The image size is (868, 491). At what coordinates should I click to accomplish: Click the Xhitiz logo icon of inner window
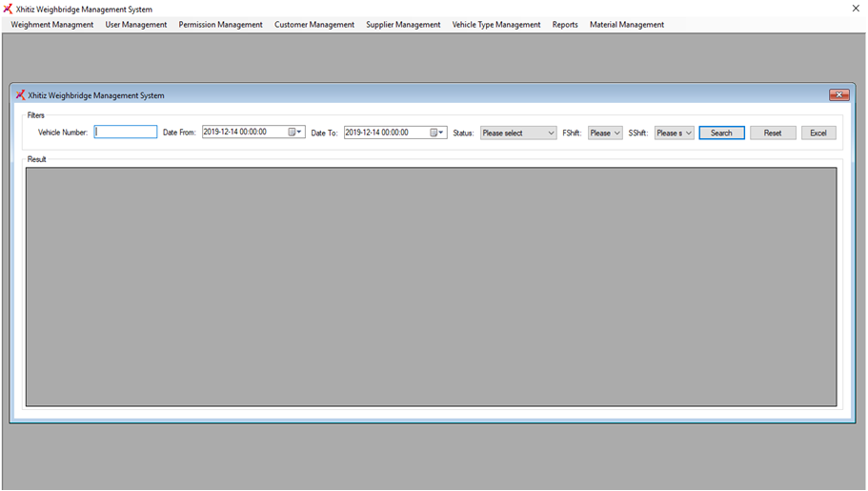click(20, 95)
